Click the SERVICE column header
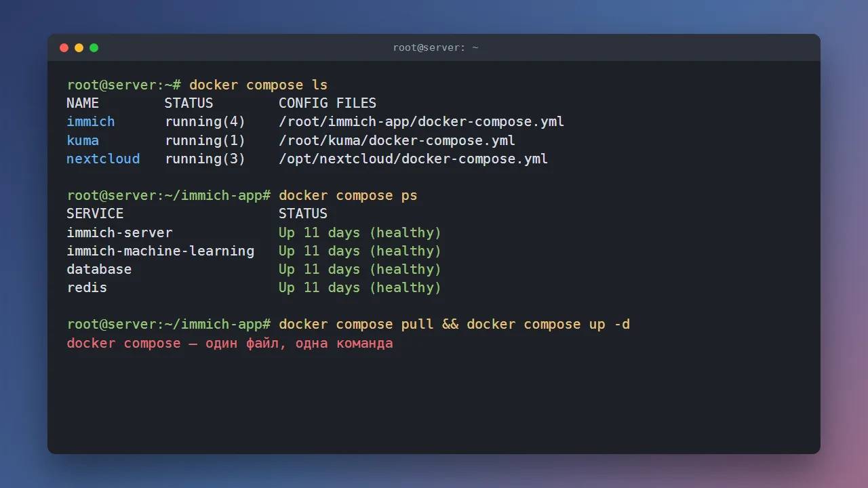 click(95, 213)
